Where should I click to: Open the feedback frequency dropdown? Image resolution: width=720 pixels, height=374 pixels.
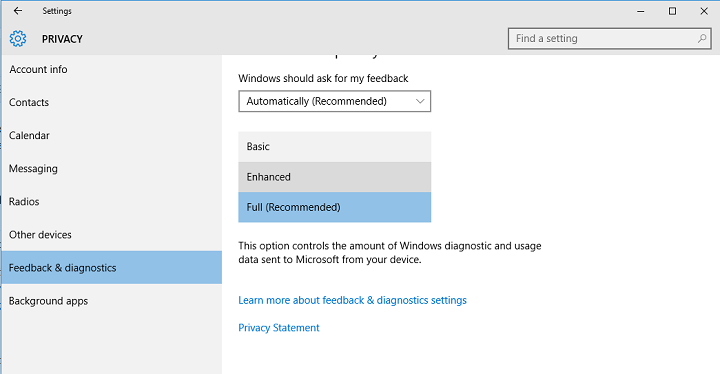click(334, 101)
